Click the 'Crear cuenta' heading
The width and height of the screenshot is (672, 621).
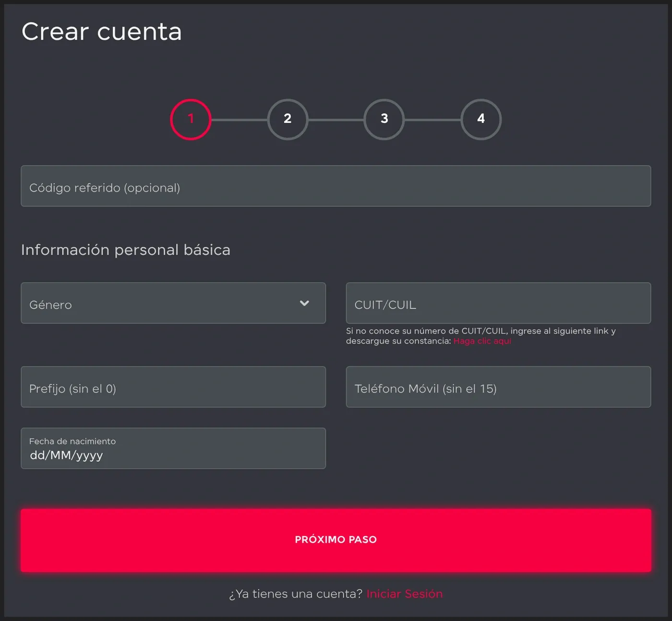[x=102, y=32]
